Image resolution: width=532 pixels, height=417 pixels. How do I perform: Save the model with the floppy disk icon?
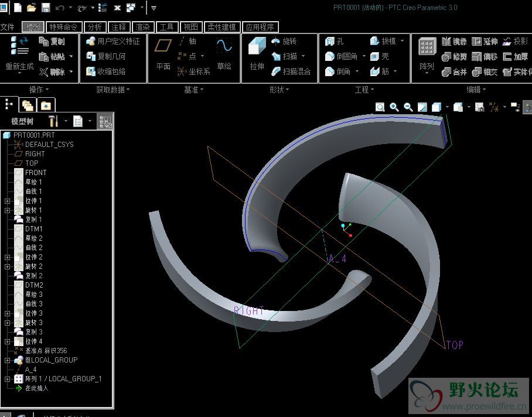coord(46,8)
